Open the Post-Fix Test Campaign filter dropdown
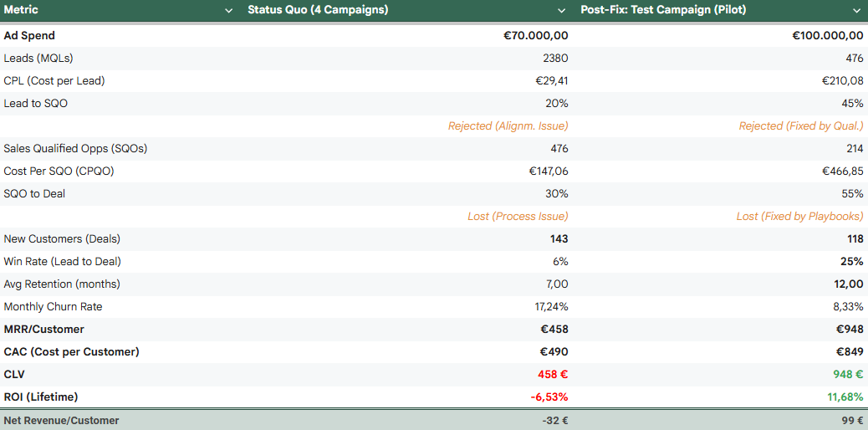 [x=858, y=11]
